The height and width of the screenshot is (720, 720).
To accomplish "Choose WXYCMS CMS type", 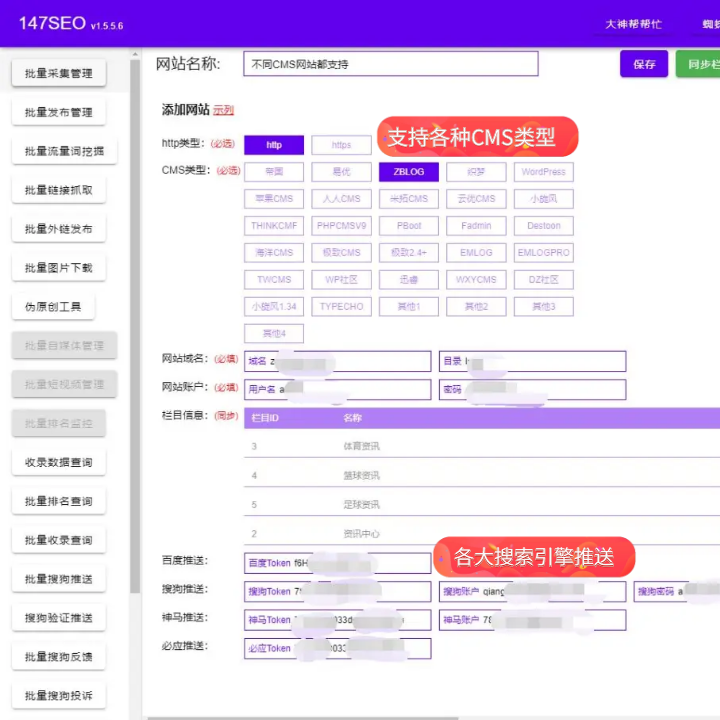I will click(476, 280).
